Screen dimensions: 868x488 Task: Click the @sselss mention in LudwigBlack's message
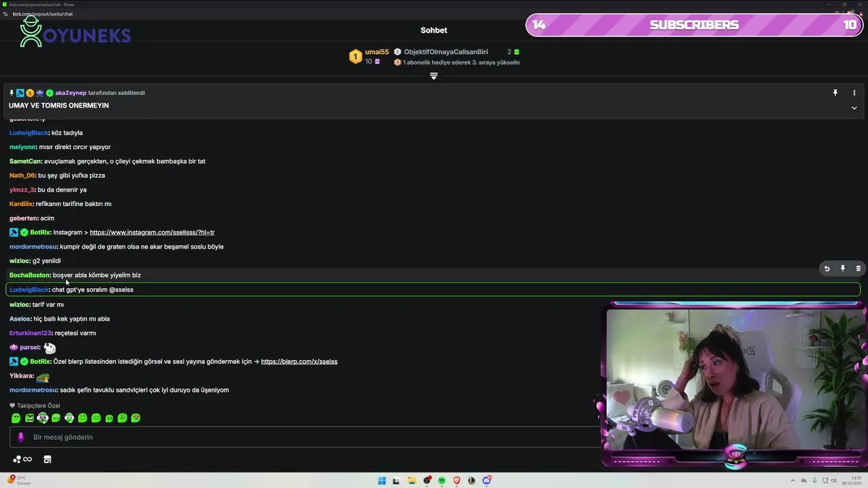[121, 290]
